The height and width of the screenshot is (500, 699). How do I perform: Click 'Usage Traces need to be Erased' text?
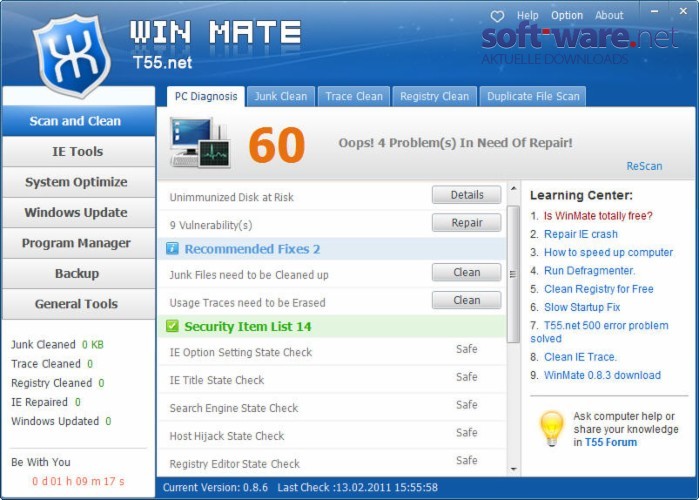click(x=247, y=303)
